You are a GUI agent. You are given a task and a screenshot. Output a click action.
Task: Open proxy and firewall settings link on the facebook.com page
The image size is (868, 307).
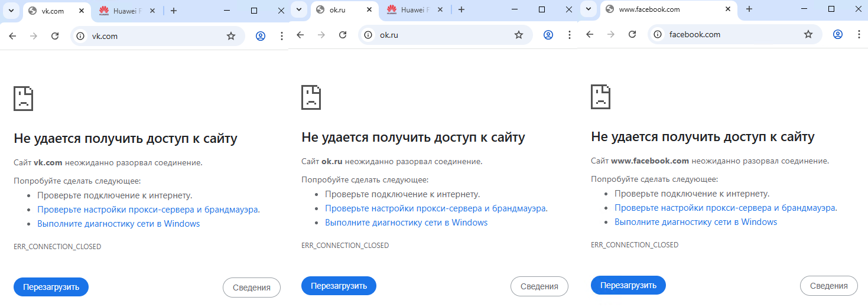point(726,207)
